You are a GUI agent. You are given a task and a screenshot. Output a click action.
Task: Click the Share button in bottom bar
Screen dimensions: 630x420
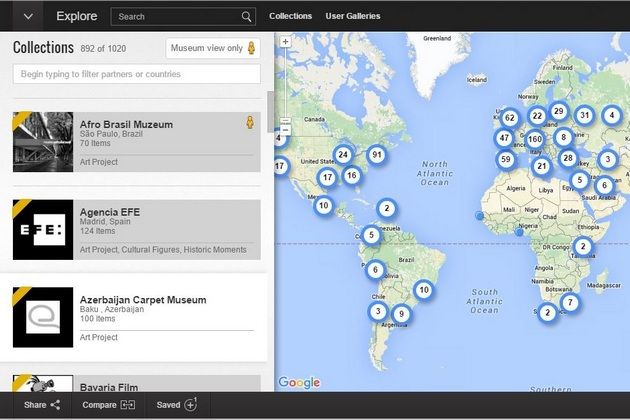point(42,405)
